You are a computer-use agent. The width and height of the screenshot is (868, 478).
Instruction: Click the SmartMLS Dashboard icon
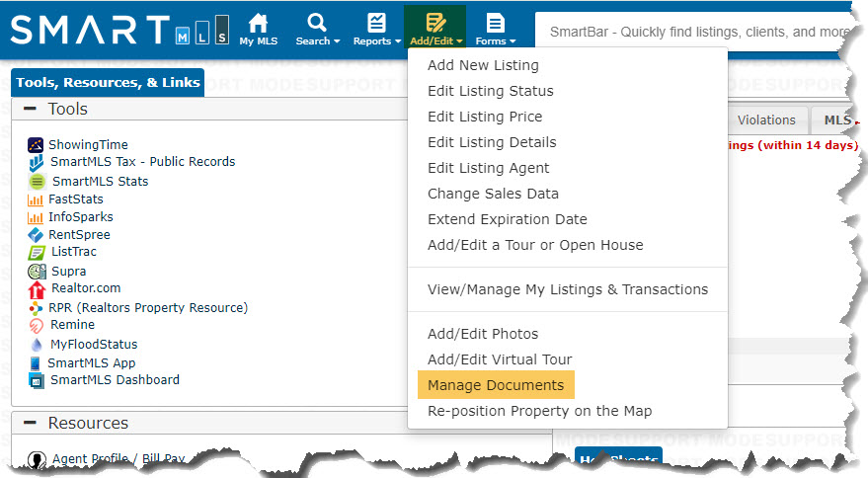point(36,381)
